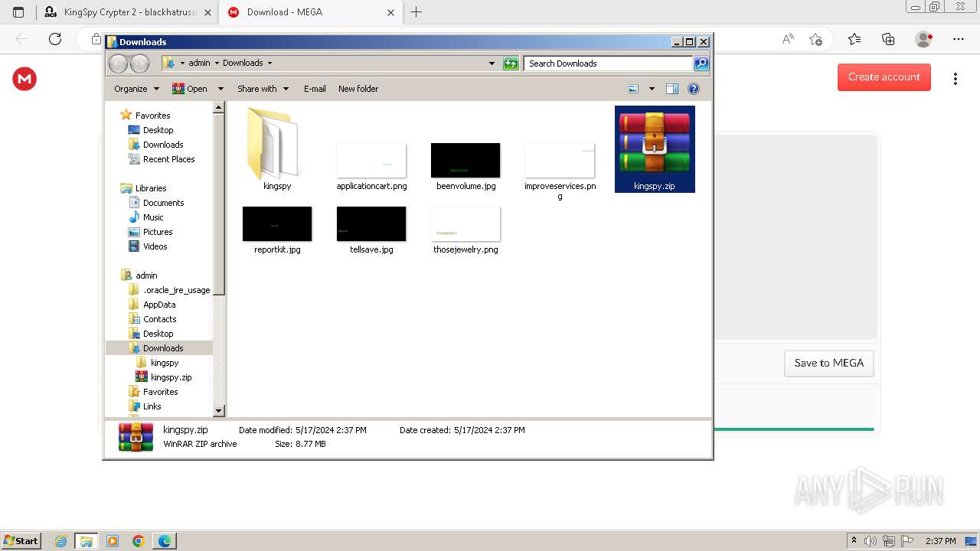The width and height of the screenshot is (980, 551).
Task: Select beenvolume.jpg thumbnail
Action: [x=465, y=161]
